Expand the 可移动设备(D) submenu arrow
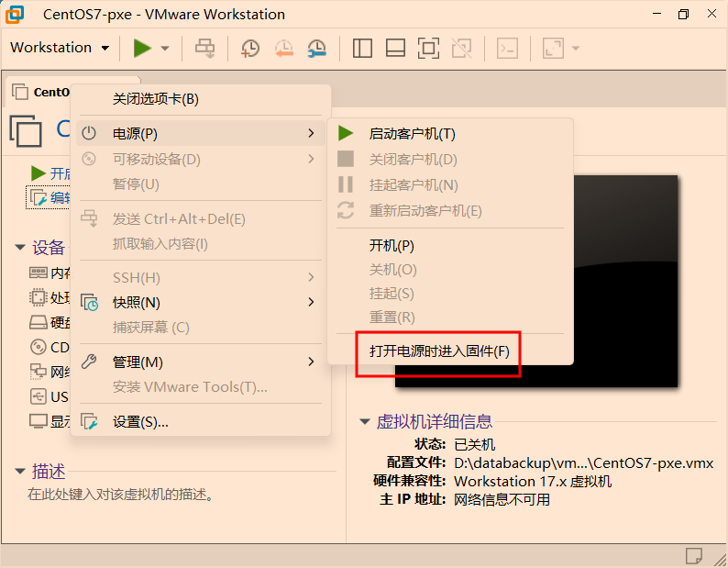 [311, 159]
